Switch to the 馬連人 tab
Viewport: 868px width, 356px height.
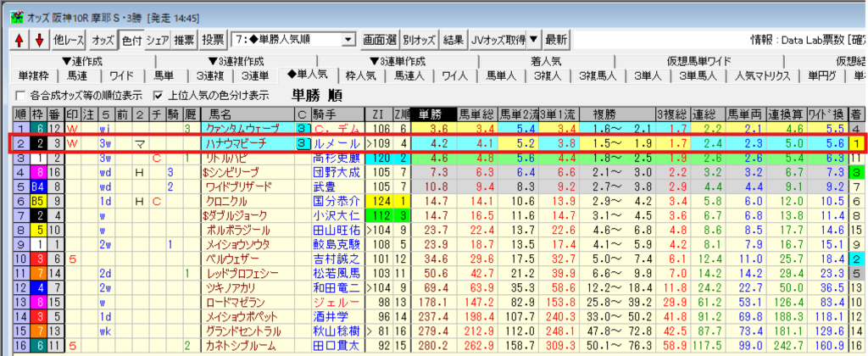(x=409, y=75)
